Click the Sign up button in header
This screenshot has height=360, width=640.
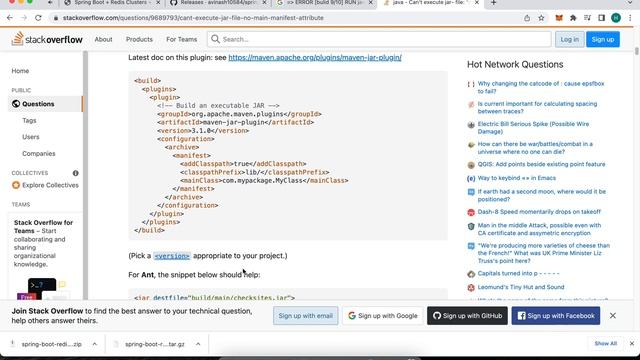pos(603,39)
